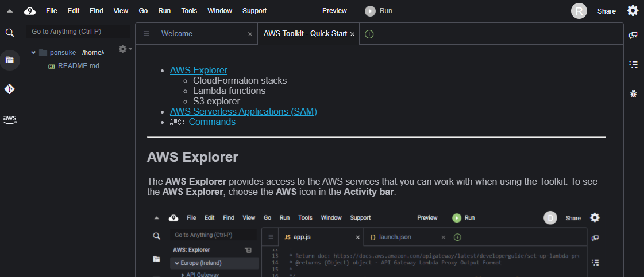The width and height of the screenshot is (644, 277).
Task: Click the ponsuke folder icon
Action: [x=43, y=52]
